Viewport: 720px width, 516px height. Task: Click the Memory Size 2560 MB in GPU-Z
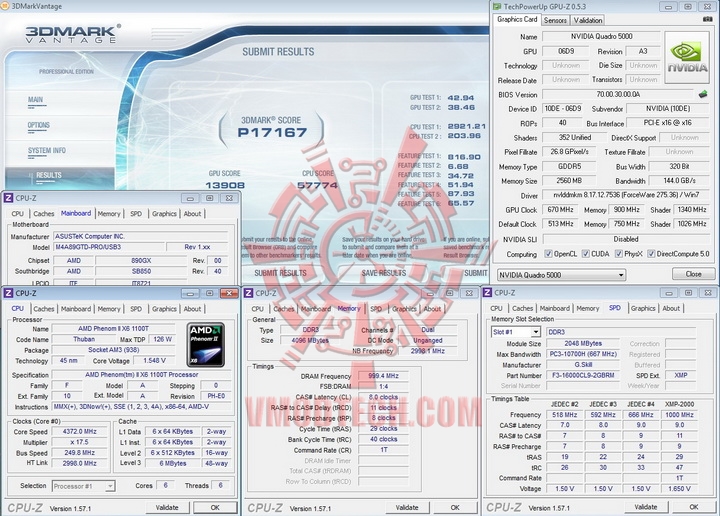click(x=569, y=181)
